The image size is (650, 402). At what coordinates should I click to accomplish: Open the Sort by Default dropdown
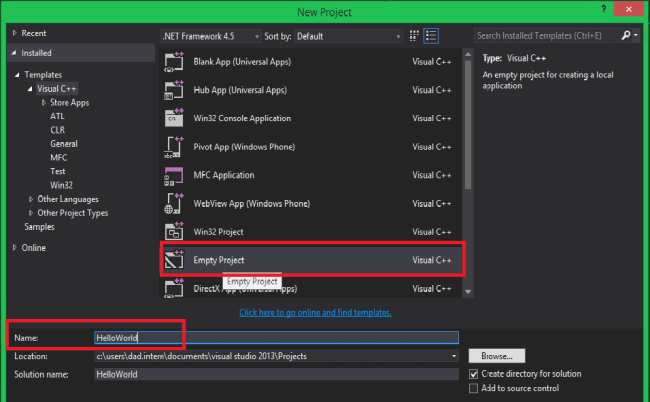pos(348,36)
